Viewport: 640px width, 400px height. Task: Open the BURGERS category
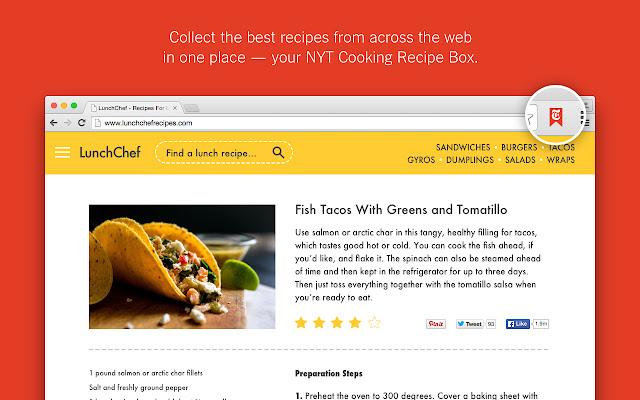[520, 147]
